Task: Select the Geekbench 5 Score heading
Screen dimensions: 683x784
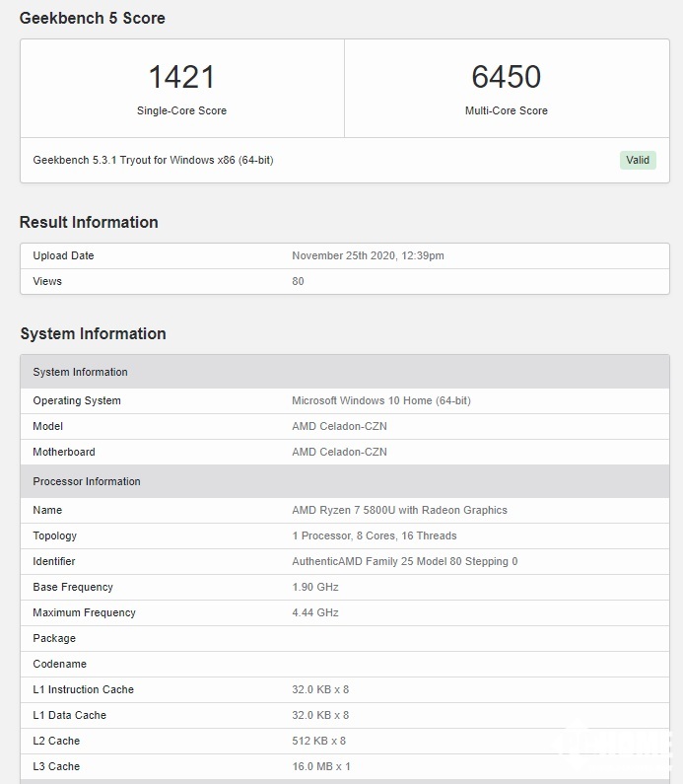Action: [x=93, y=18]
